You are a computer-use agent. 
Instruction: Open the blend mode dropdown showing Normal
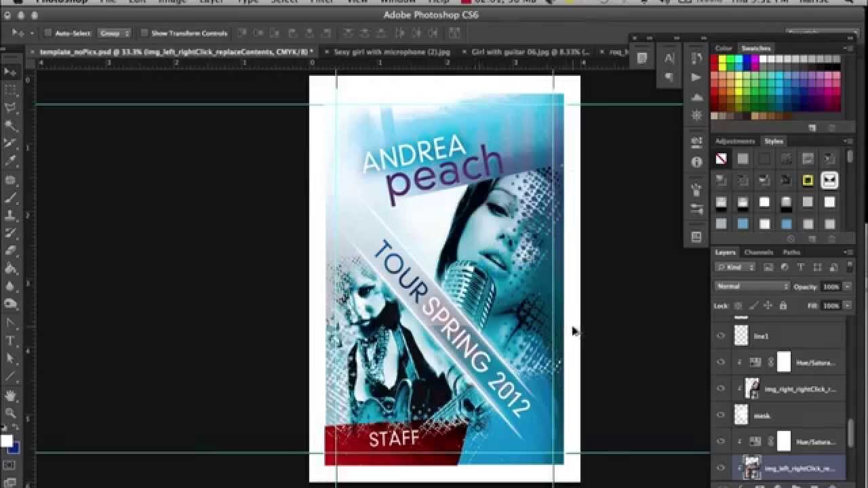[751, 286]
